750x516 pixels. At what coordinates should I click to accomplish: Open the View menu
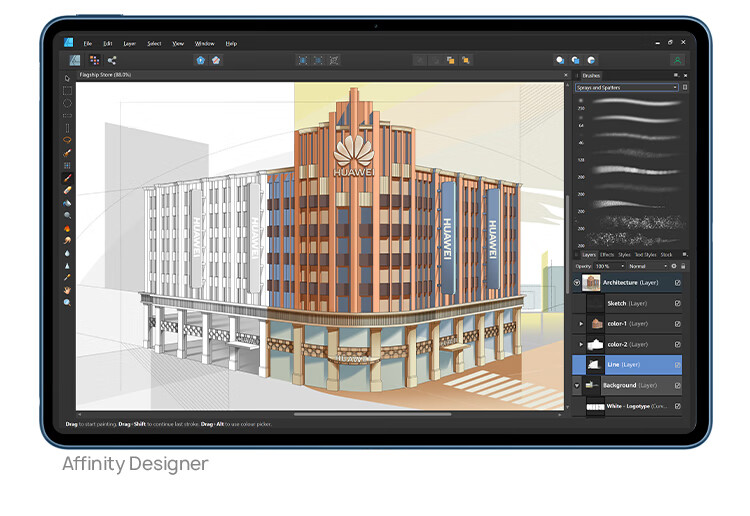(x=178, y=44)
